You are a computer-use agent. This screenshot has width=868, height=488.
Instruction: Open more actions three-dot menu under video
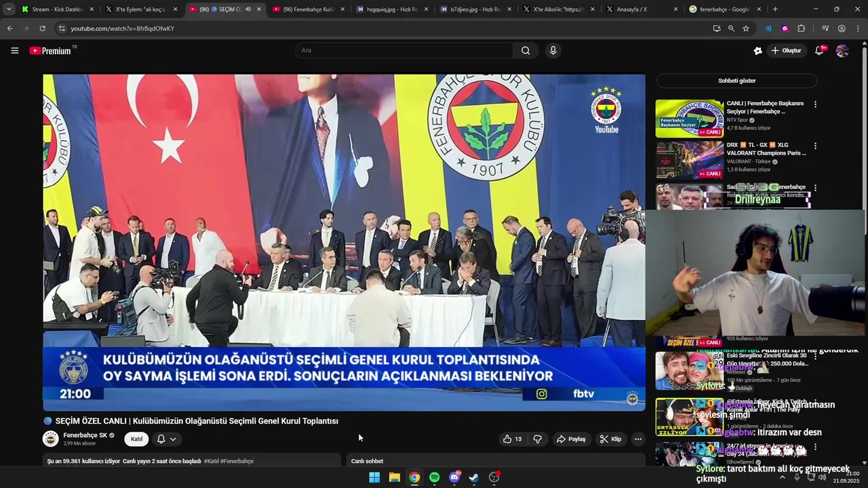[x=638, y=439]
